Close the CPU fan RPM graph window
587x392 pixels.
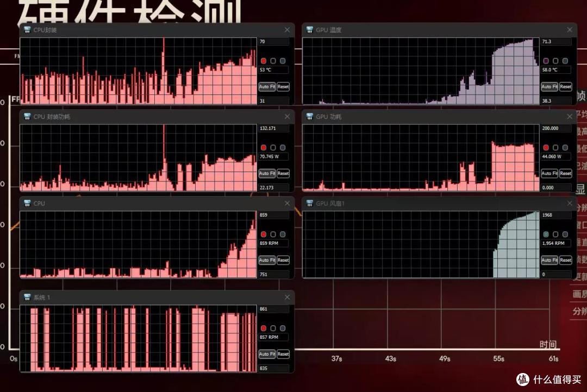pyautogui.click(x=287, y=204)
